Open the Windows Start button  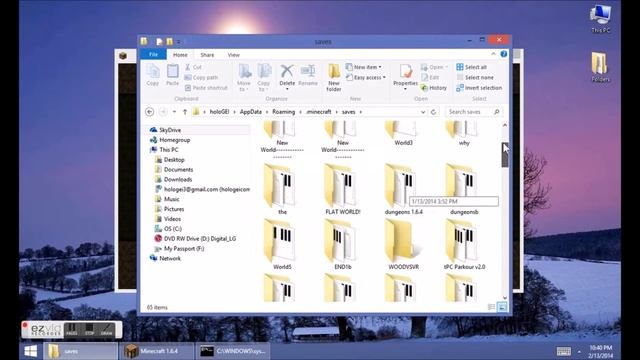click(31, 351)
